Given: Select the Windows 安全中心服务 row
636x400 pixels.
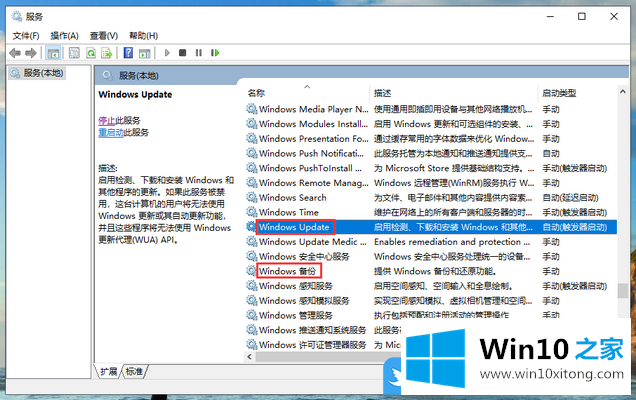Looking at the screenshot, I should point(432,256).
